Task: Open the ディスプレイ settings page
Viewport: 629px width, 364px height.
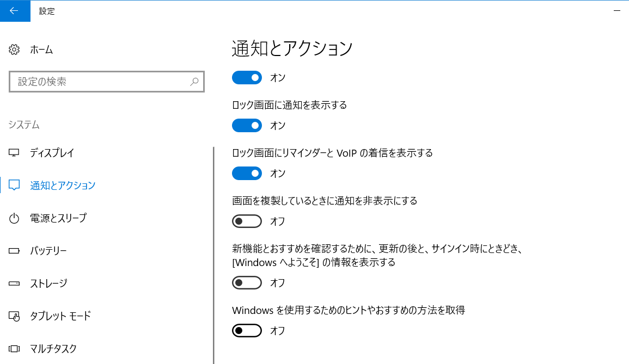Action: pos(52,153)
